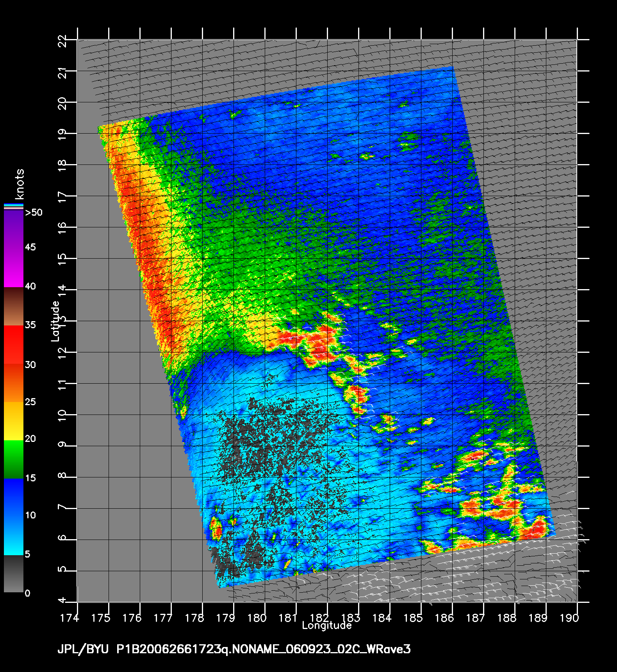Click latitude axis tick label '4'
617x672 pixels.
coord(62,601)
